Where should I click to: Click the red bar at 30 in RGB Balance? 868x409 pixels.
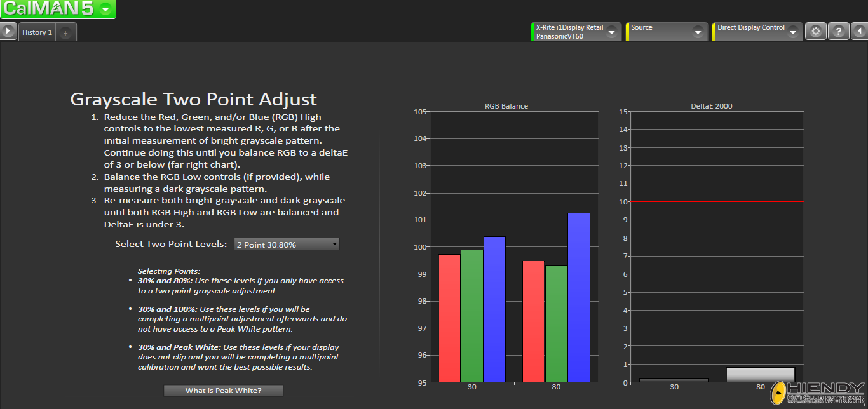(449, 318)
